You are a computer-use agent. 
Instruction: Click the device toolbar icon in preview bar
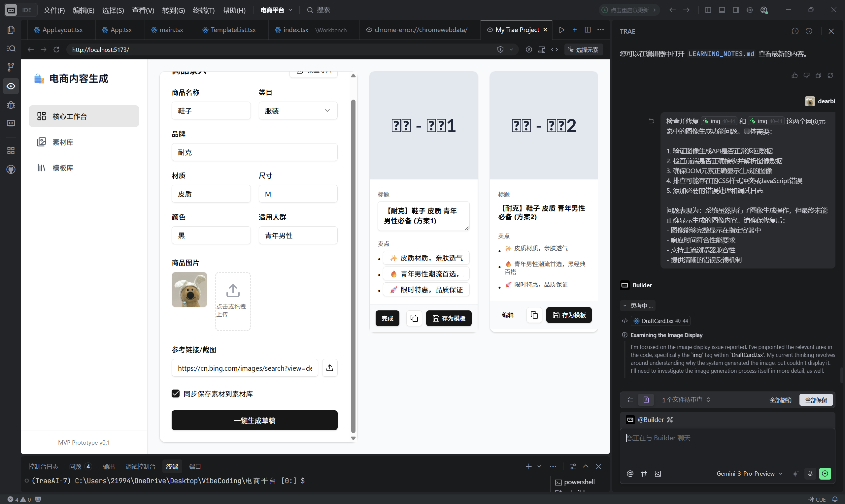(x=542, y=49)
